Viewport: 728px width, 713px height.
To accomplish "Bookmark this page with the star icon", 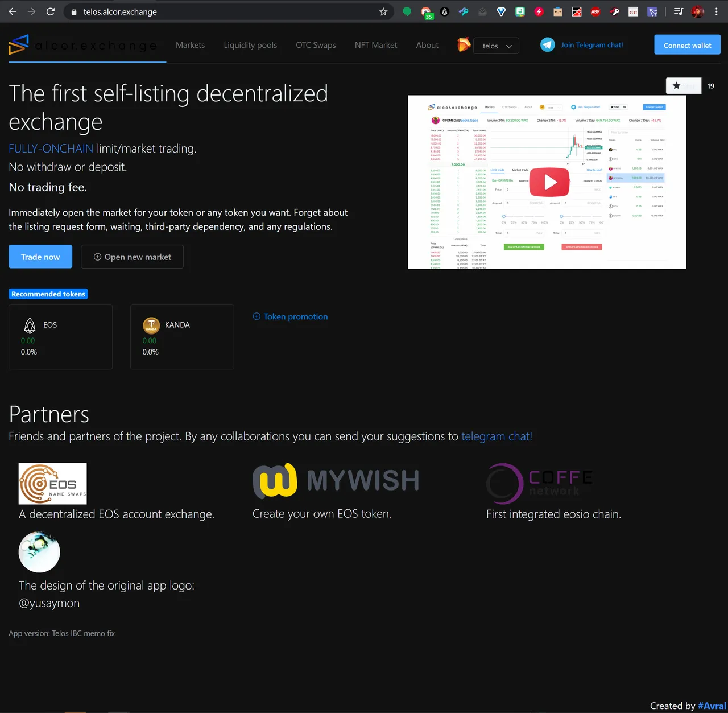I will (x=383, y=11).
